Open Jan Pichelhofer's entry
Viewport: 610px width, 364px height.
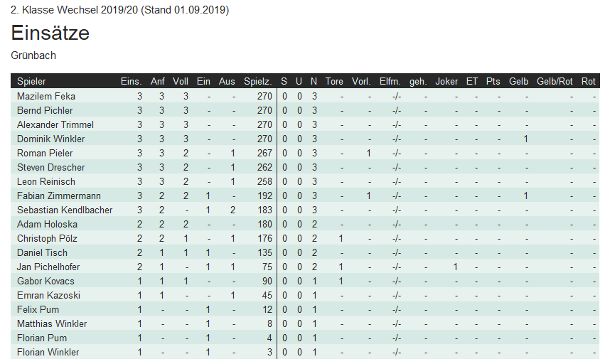[48, 267]
